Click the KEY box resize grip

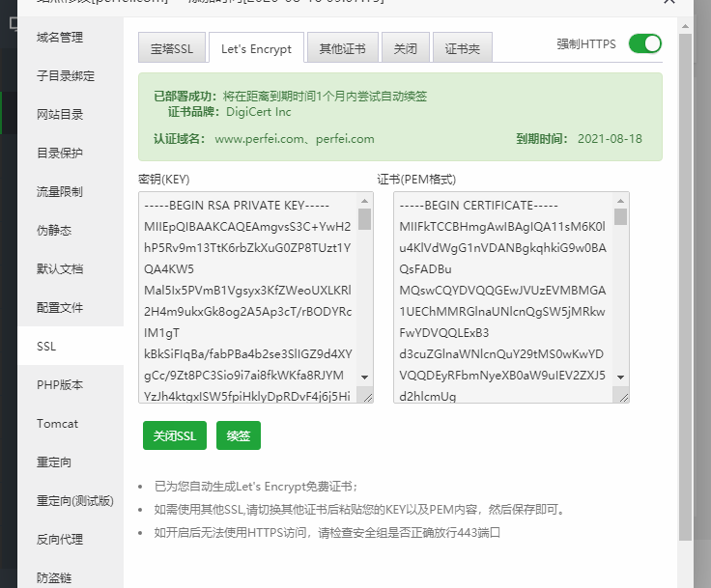(x=368, y=398)
